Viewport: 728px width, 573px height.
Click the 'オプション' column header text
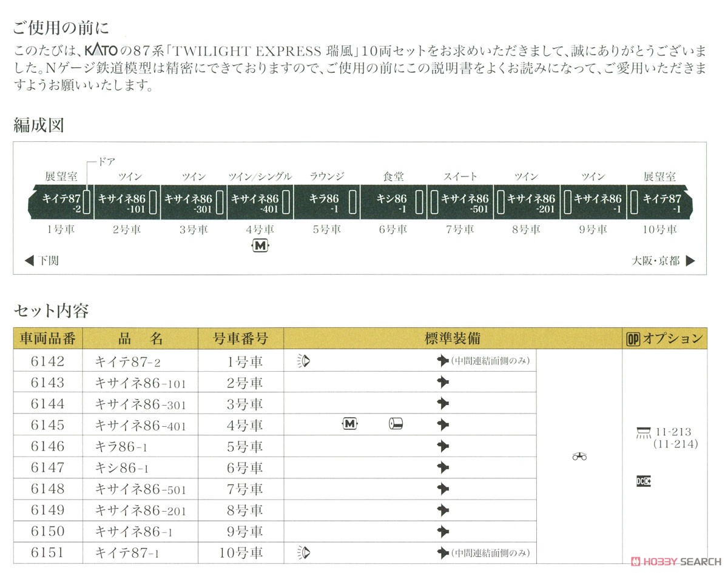click(x=673, y=339)
